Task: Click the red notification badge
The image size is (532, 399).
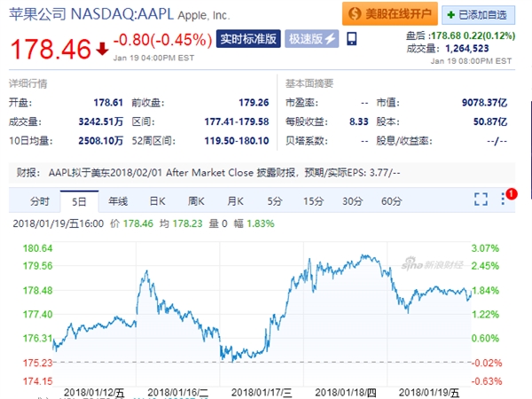Action: 512,193
